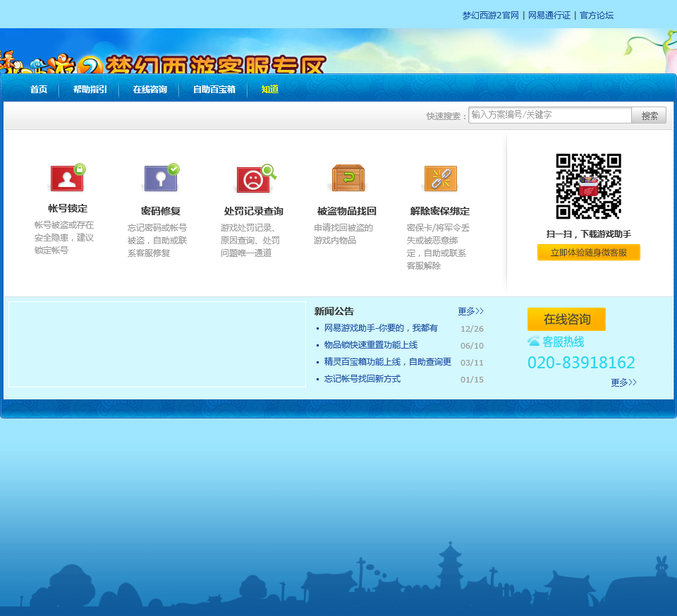
Task: Click the 12/26 news date
Action: coord(472,329)
